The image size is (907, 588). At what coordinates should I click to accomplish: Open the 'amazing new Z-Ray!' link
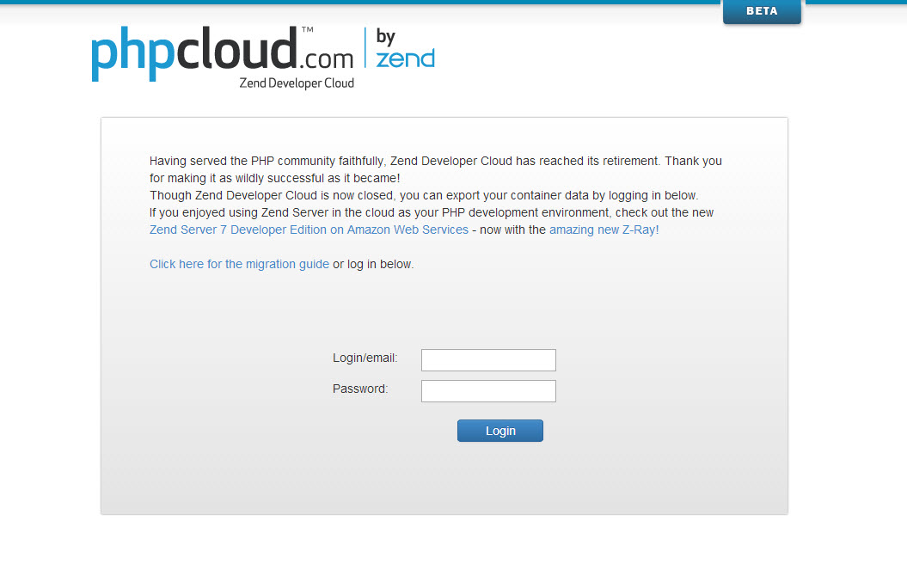click(x=604, y=230)
